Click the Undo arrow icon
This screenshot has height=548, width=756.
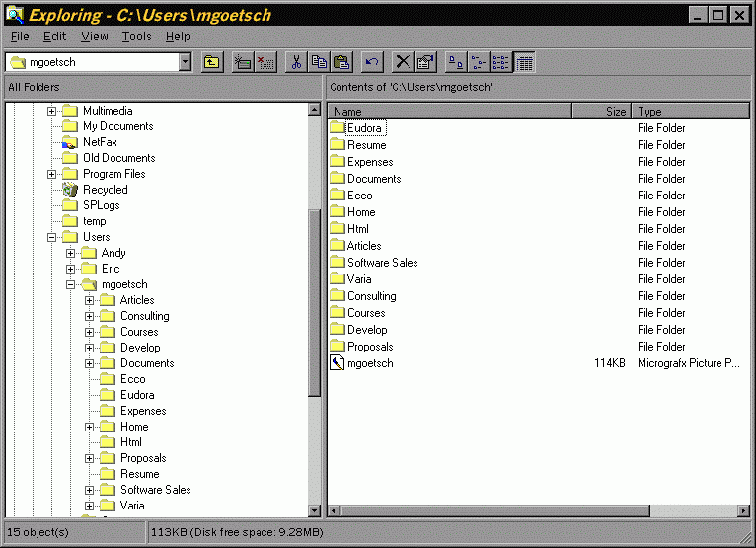click(x=372, y=62)
